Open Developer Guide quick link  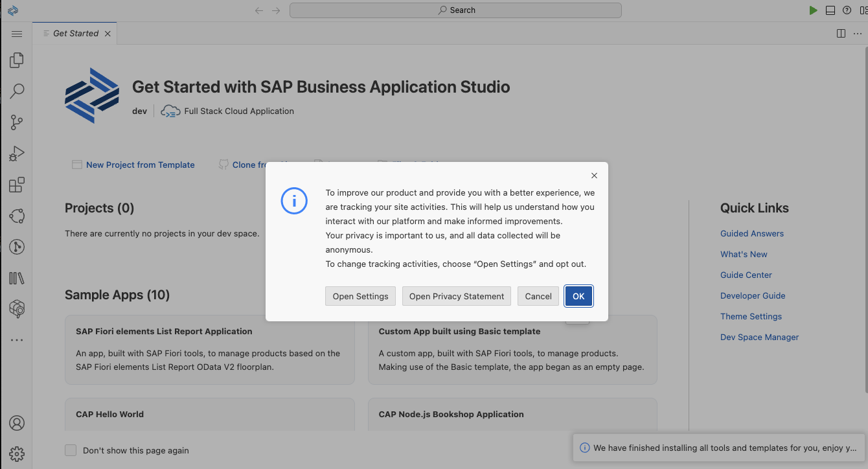[x=753, y=295]
